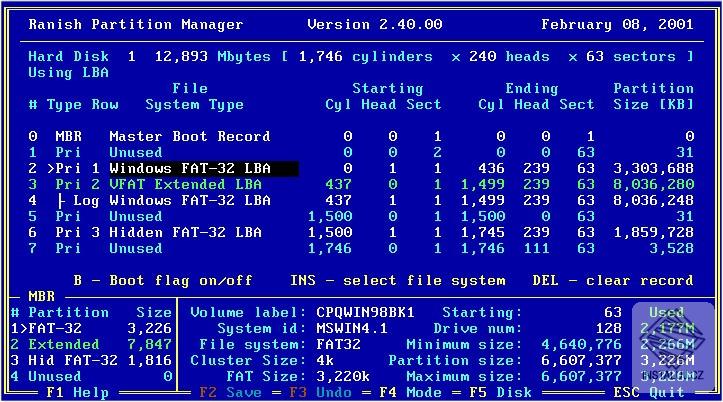Click ESC Quit in the bottom bar

(649, 393)
